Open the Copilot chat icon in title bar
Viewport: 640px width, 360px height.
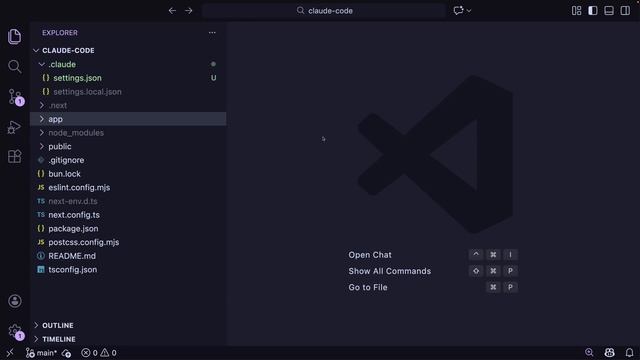point(458,11)
